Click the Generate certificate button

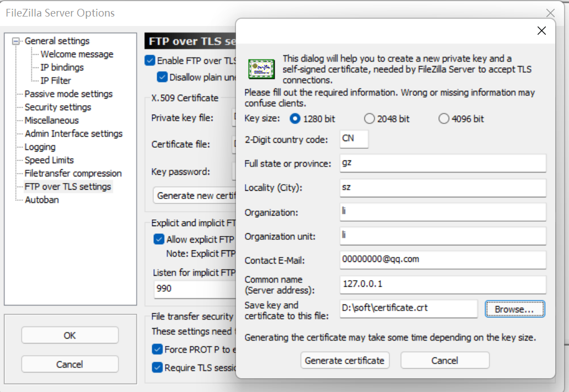tap(345, 361)
